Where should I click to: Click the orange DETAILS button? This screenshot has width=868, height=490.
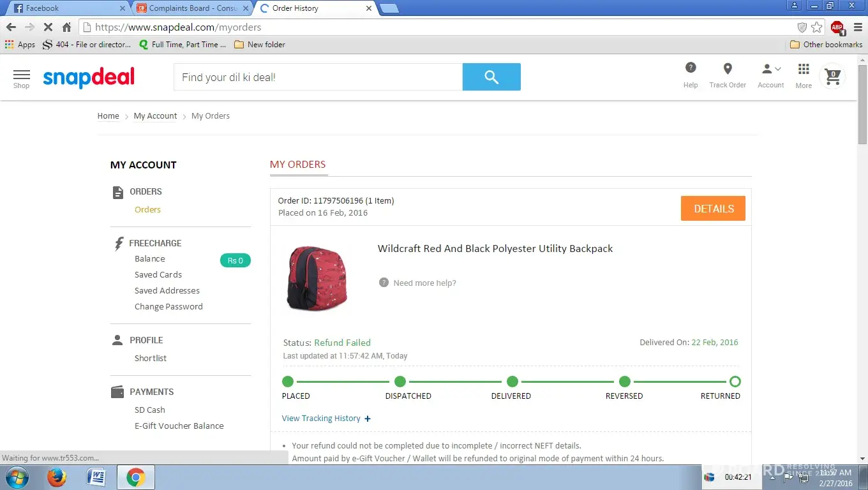[713, 209]
